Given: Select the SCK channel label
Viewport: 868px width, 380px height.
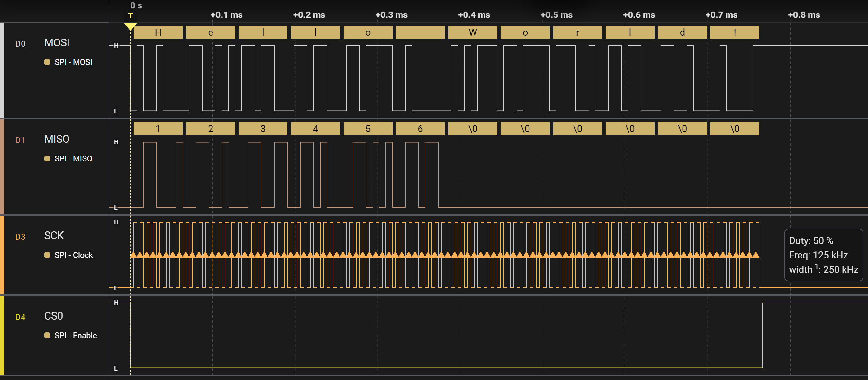Looking at the screenshot, I should (x=54, y=235).
